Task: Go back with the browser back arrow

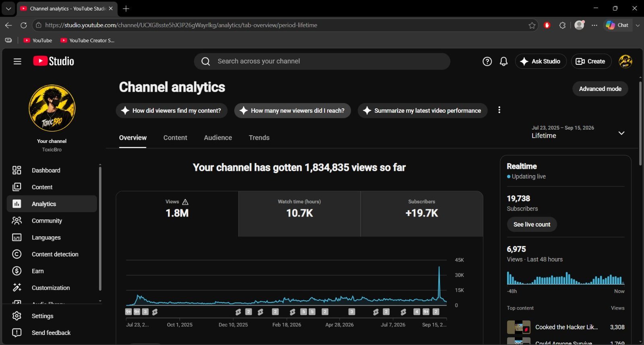Action: coord(8,25)
